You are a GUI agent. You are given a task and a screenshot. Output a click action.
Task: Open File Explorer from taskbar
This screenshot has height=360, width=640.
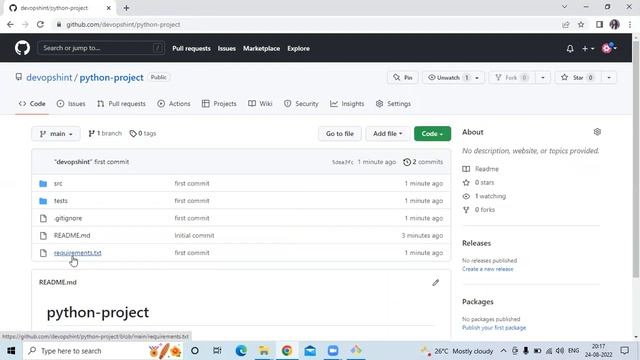pyautogui.click(x=264, y=351)
